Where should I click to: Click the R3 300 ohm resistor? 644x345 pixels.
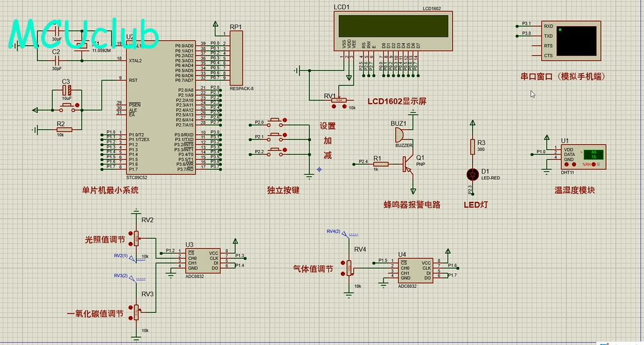473,147
